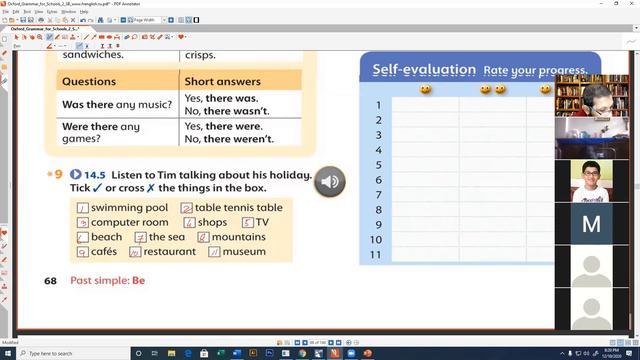Open the document tabs list dropdown
This screenshot has width=640, height=360.
[636, 28]
